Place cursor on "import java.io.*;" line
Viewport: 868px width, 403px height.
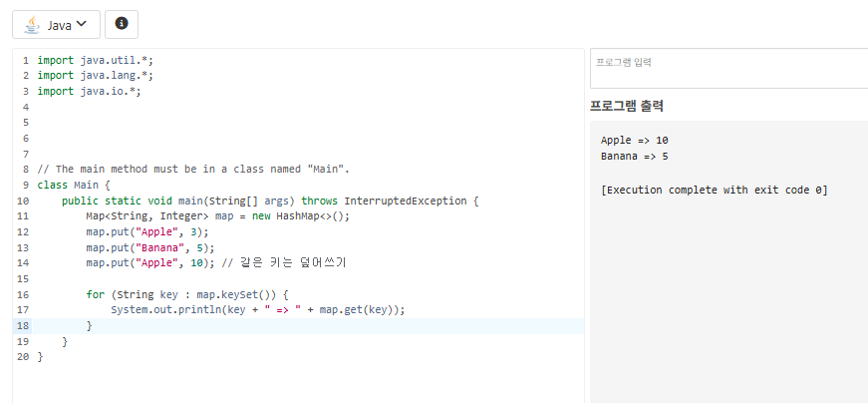coord(89,91)
